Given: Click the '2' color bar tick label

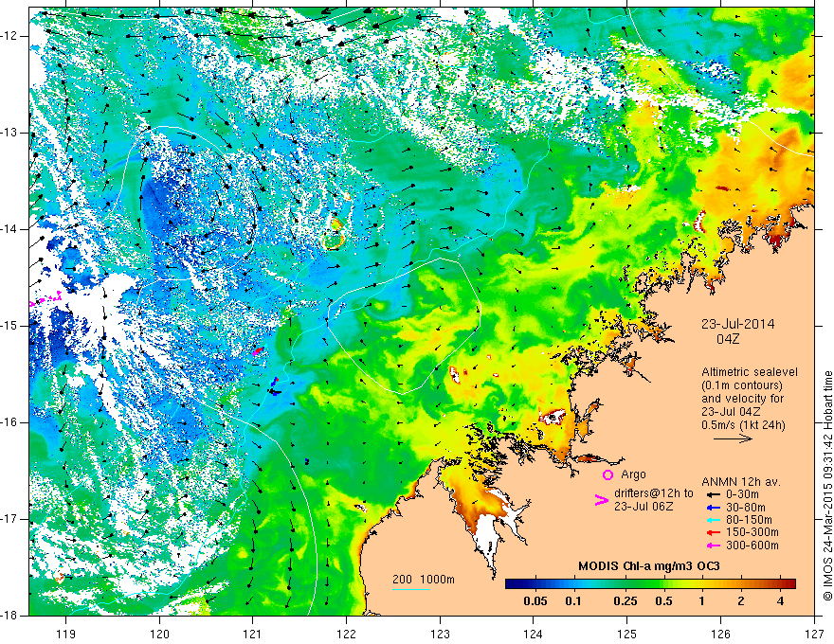Looking at the screenshot, I should [741, 601].
